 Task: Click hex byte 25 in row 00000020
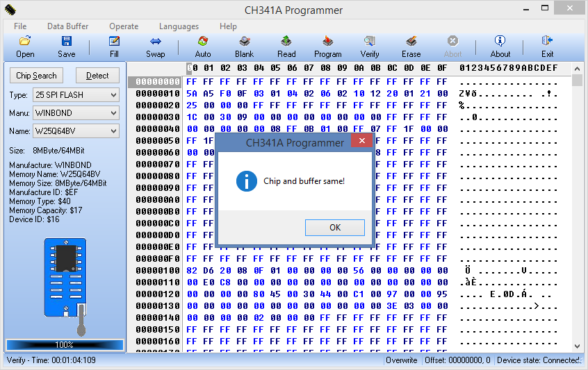[192, 106]
